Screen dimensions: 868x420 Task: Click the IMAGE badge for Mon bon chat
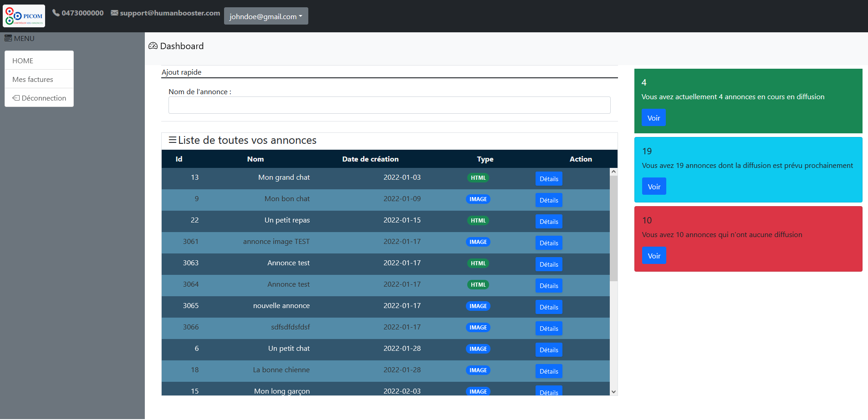tap(478, 199)
